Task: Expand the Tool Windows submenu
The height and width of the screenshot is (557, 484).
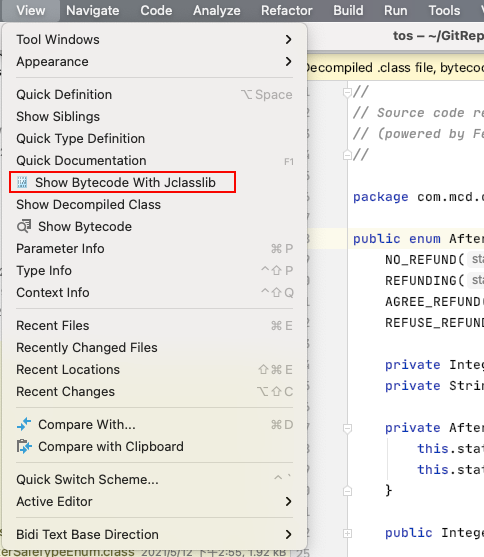Action: point(155,39)
